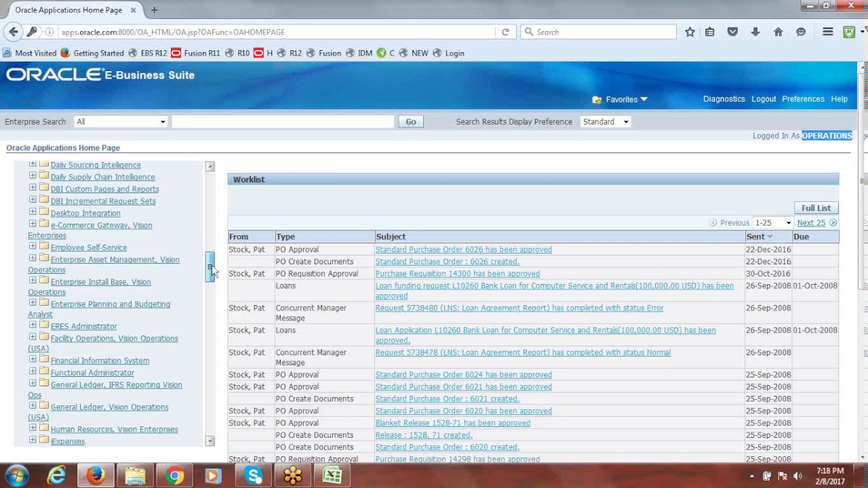
Task: Open the downloads arrow icon
Action: click(x=755, y=32)
